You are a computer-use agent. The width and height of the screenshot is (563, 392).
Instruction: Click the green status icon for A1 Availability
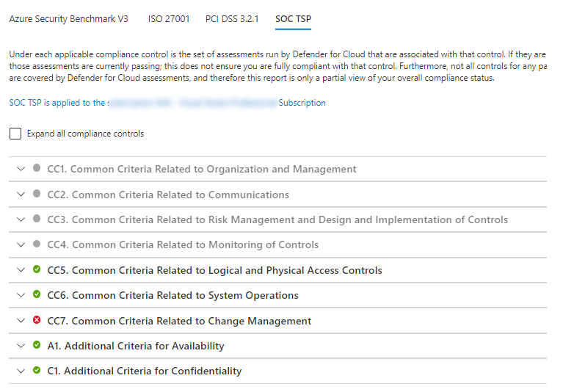pyautogui.click(x=37, y=346)
